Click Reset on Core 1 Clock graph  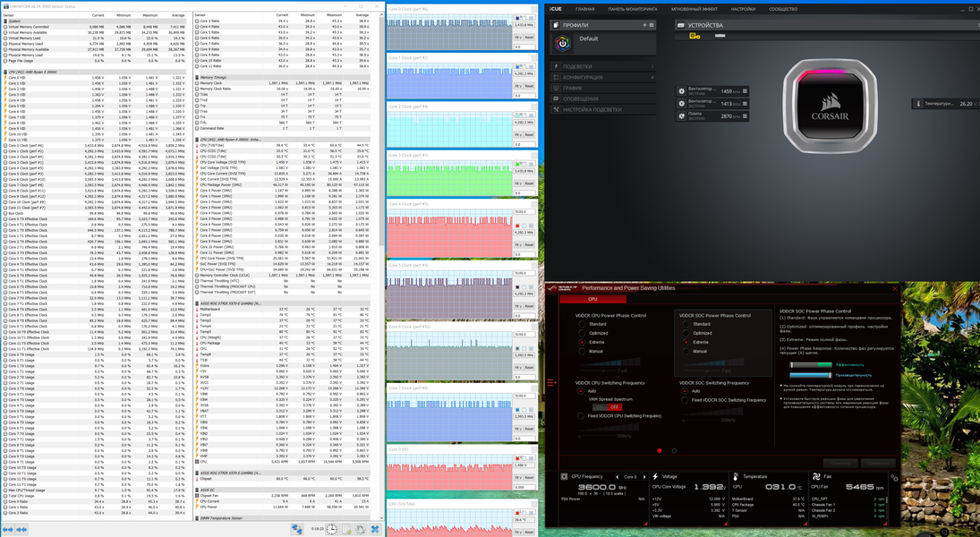529,86
